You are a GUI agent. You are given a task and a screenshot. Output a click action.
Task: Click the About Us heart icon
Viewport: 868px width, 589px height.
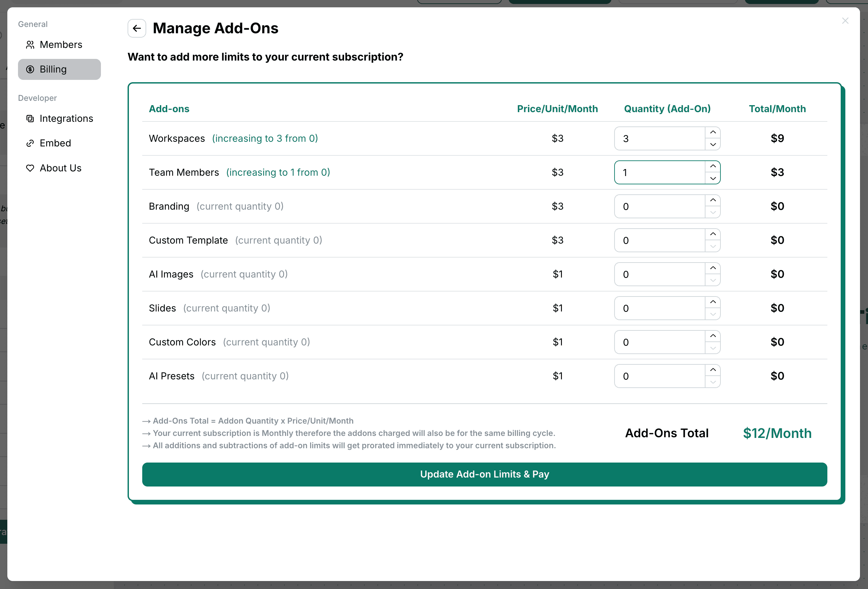point(30,168)
